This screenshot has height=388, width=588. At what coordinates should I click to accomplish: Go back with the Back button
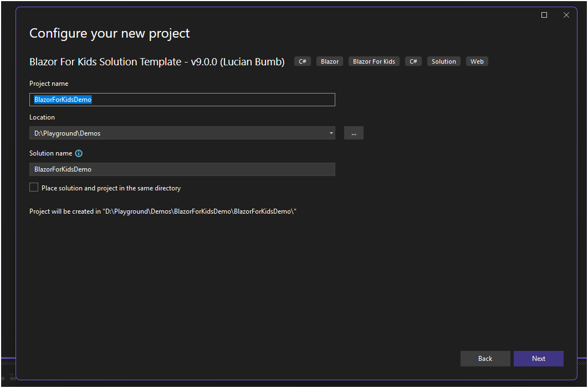(x=485, y=359)
